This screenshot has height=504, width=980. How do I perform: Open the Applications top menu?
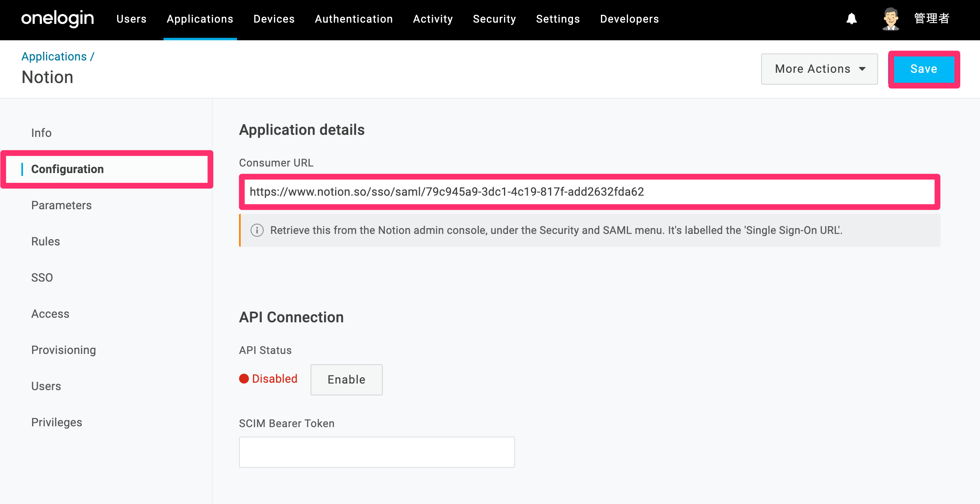pos(200,19)
